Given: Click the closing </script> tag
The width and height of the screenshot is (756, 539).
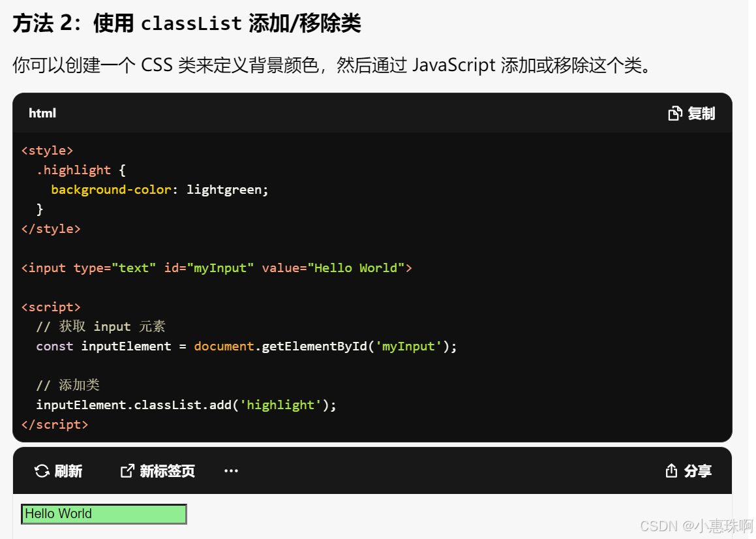Looking at the screenshot, I should [55, 425].
